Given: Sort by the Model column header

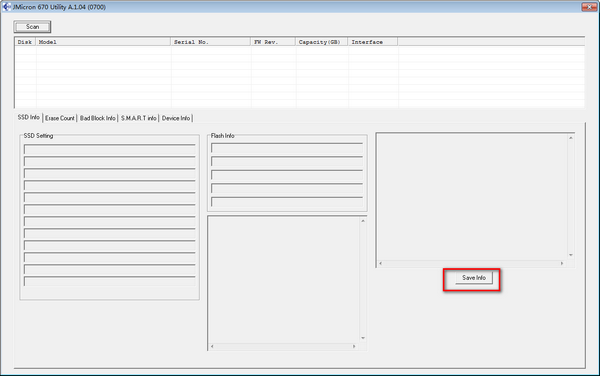Looking at the screenshot, I should pos(103,42).
